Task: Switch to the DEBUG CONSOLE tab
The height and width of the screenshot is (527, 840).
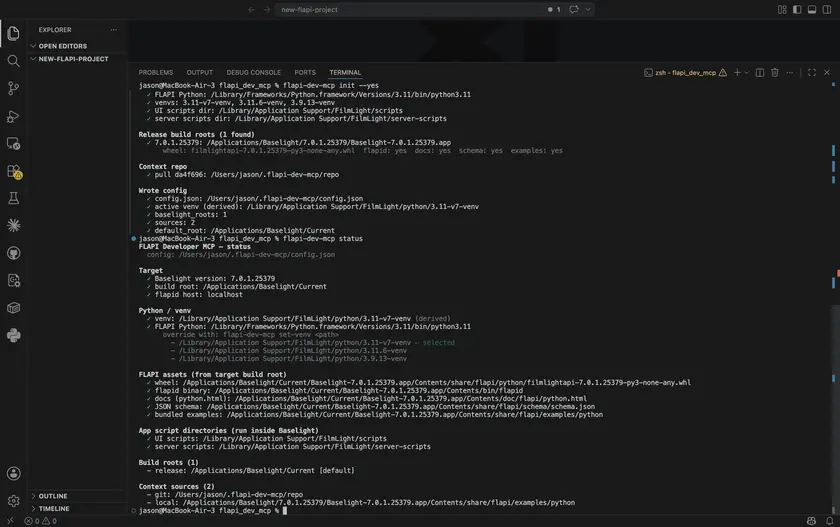Action: tap(253, 72)
